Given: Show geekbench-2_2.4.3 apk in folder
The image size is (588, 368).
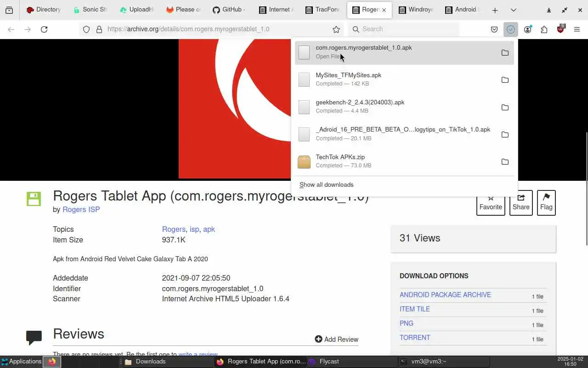Looking at the screenshot, I should click(x=505, y=107).
